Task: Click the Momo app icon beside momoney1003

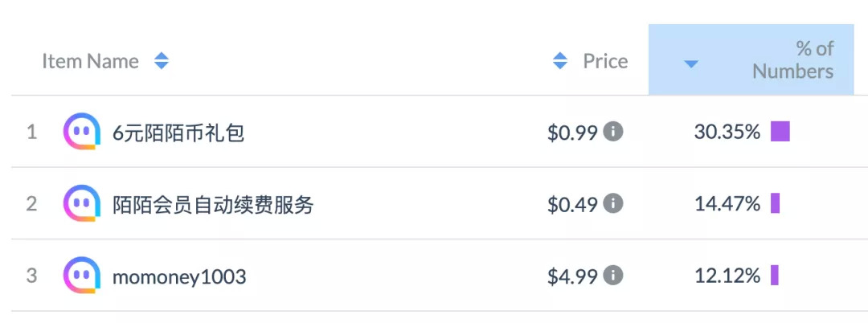Action: point(82,276)
